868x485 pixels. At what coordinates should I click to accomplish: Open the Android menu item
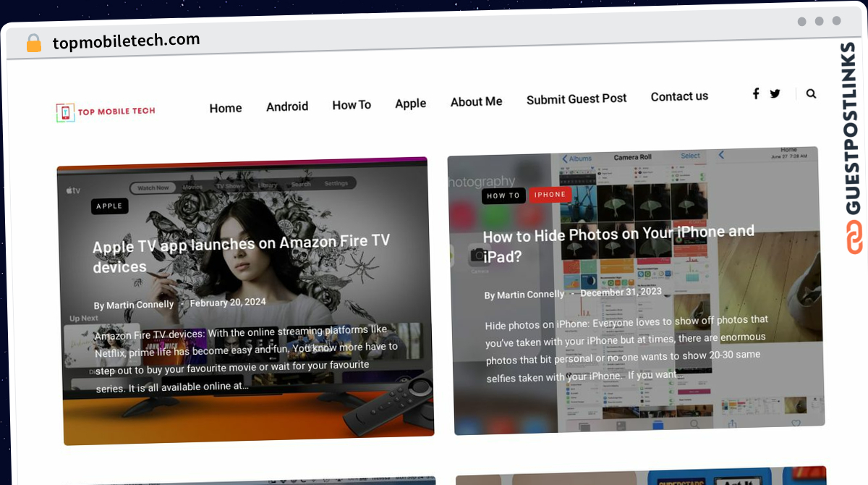(287, 106)
